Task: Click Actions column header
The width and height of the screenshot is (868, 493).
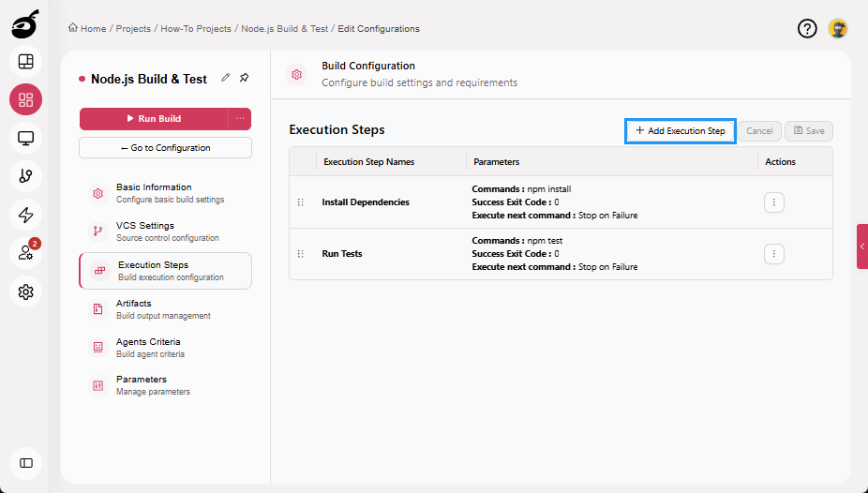Action: click(x=780, y=161)
